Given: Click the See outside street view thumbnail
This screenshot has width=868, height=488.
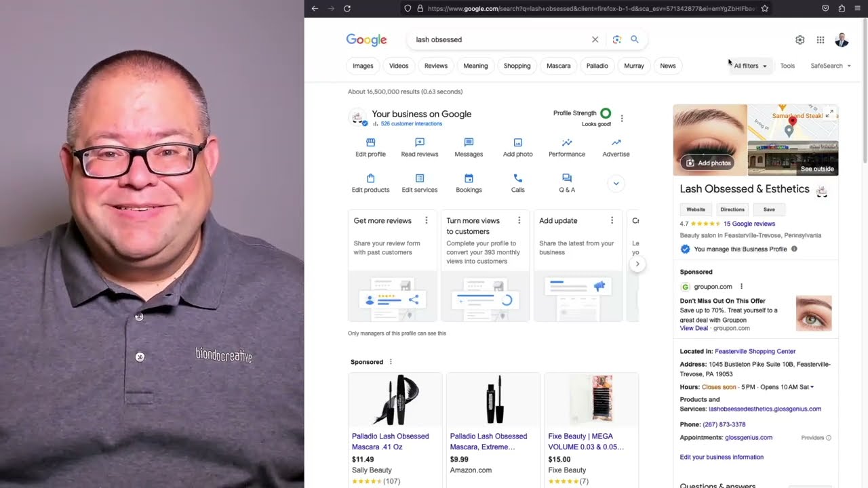Looking at the screenshot, I should pyautogui.click(x=793, y=157).
